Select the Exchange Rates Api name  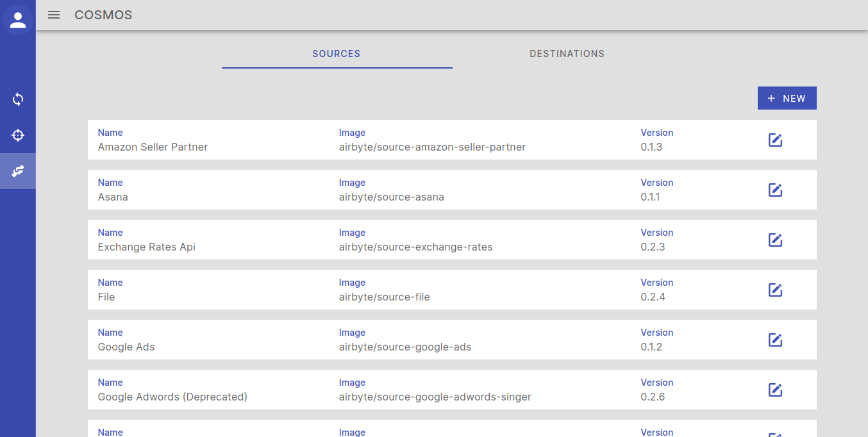(x=146, y=247)
